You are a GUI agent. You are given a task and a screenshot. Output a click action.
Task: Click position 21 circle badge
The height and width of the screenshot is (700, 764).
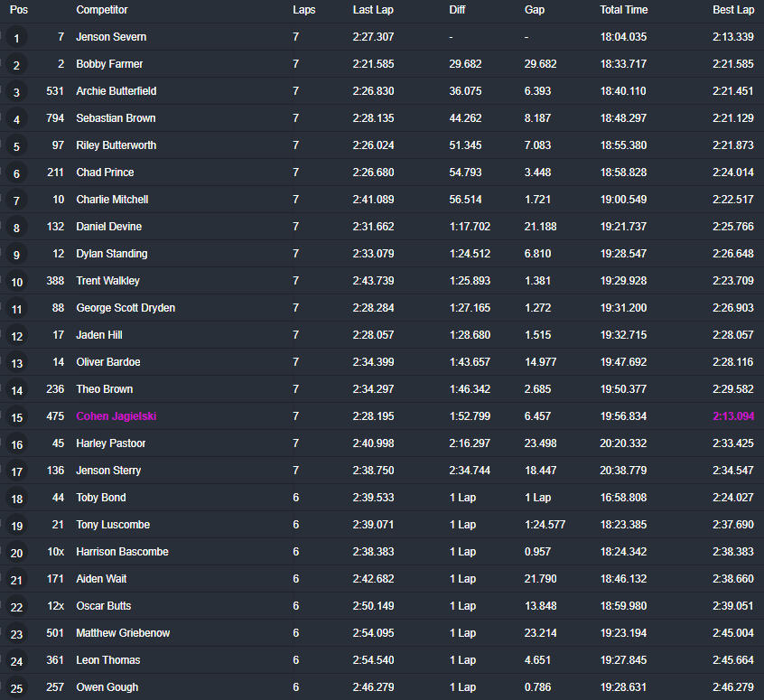pos(16,580)
